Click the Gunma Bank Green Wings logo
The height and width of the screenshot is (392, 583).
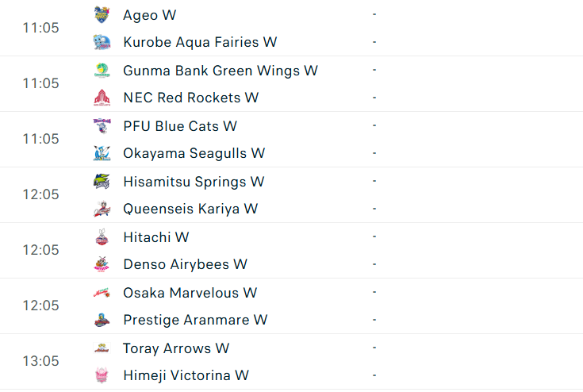(102, 71)
